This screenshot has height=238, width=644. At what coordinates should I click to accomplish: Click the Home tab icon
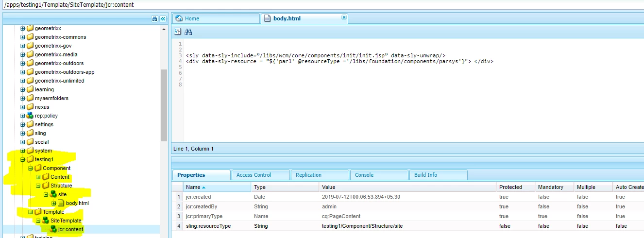tap(179, 18)
